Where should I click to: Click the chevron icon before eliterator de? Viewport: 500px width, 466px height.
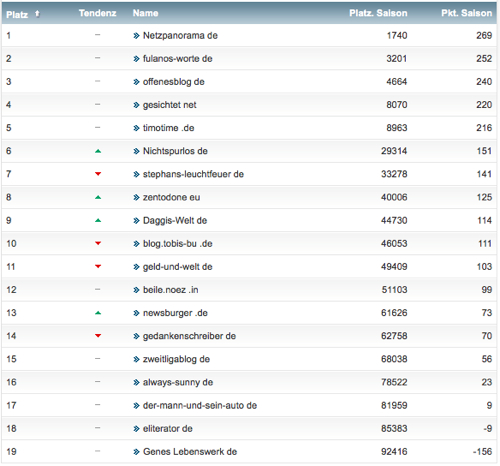pos(136,429)
